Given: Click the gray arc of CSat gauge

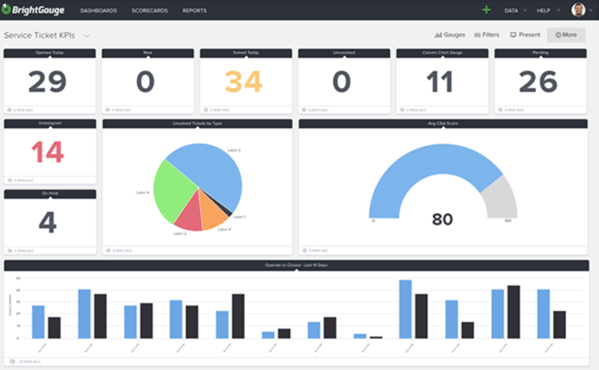Looking at the screenshot, I should click(502, 199).
